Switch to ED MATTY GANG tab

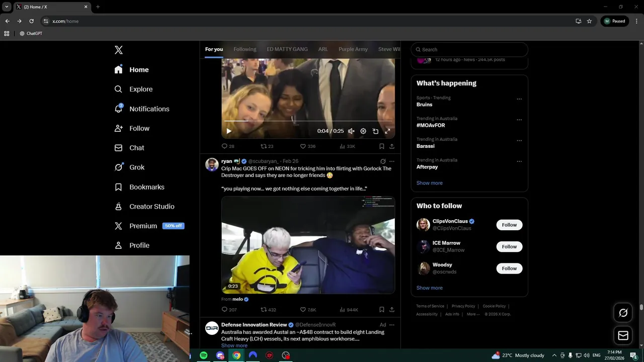tap(287, 49)
